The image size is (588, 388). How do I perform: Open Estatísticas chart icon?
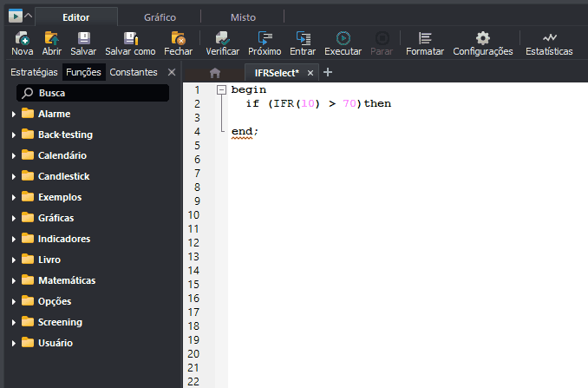[x=549, y=38]
